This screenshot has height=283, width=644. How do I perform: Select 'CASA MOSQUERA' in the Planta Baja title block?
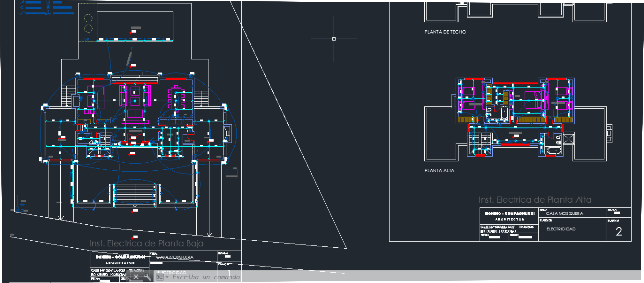[175, 257]
